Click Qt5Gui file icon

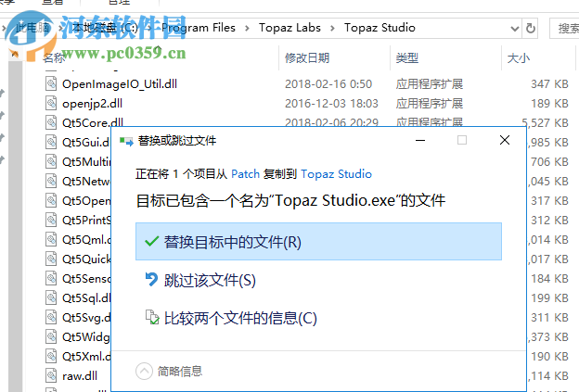(51, 142)
